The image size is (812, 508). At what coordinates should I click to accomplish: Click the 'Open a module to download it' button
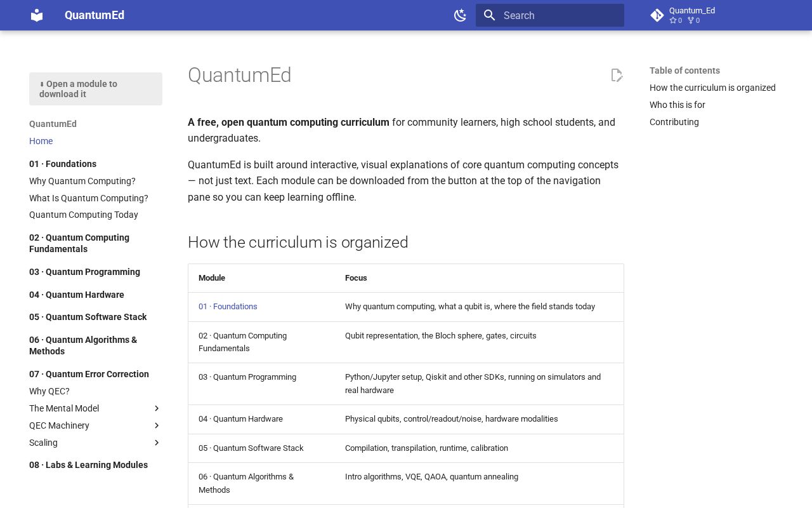click(96, 89)
